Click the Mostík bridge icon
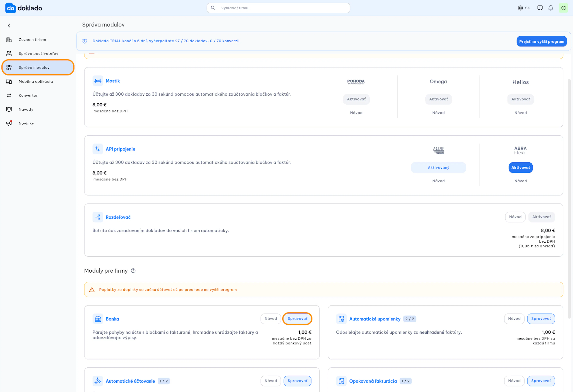The width and height of the screenshot is (573, 392). [x=98, y=81]
